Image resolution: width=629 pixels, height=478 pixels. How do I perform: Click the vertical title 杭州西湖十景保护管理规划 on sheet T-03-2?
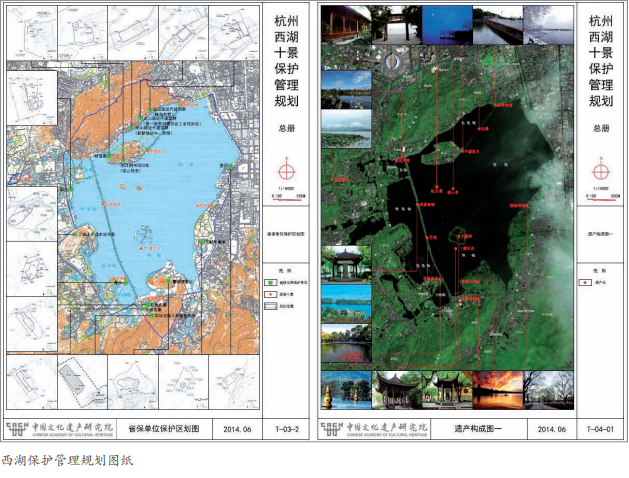pos(286,61)
